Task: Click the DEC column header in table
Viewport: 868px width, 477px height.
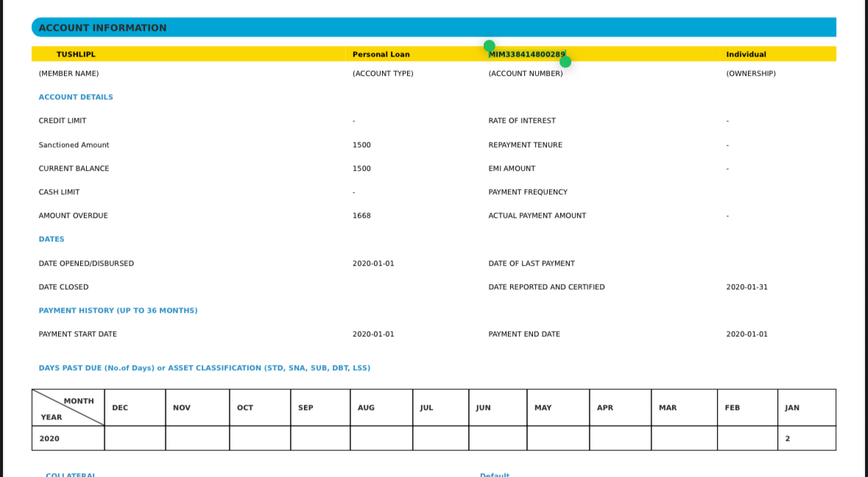Action: pos(120,408)
